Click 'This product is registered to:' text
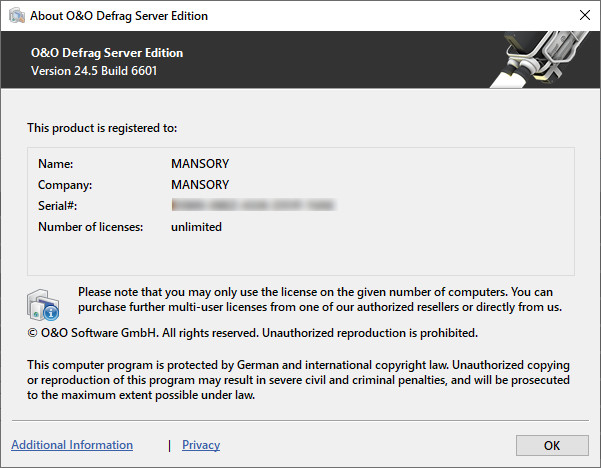 (101, 128)
